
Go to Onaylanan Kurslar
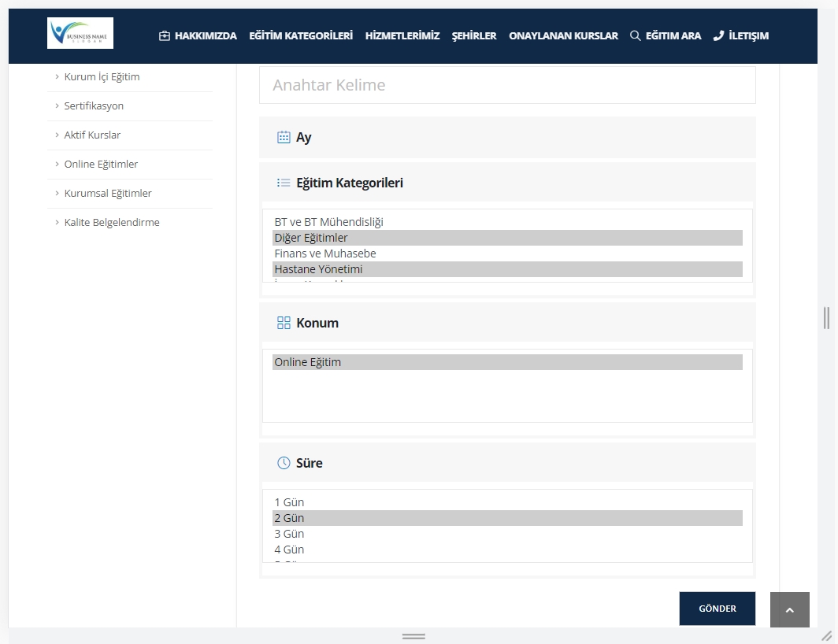pyautogui.click(x=563, y=35)
